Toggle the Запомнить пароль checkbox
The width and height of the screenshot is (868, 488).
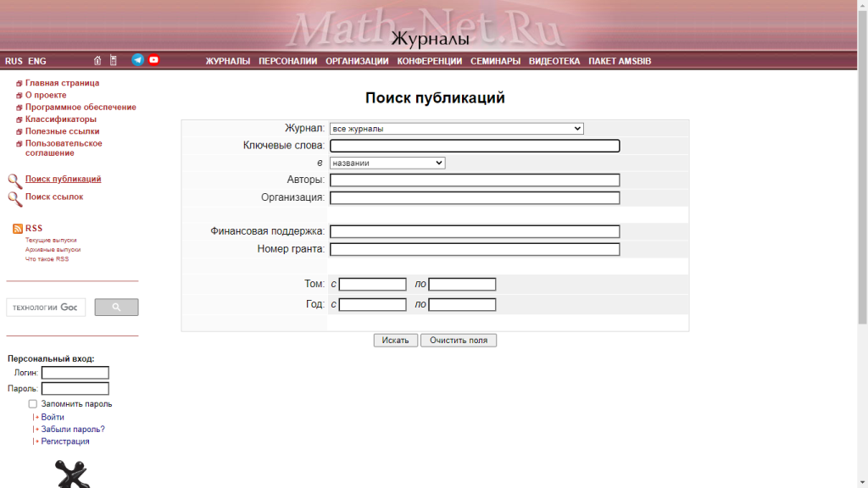point(33,404)
